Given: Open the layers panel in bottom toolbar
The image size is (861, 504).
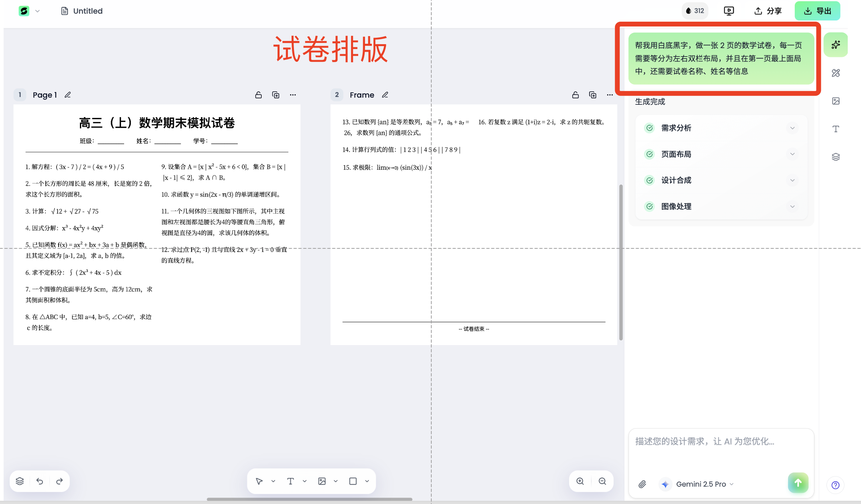Looking at the screenshot, I should [x=20, y=481].
